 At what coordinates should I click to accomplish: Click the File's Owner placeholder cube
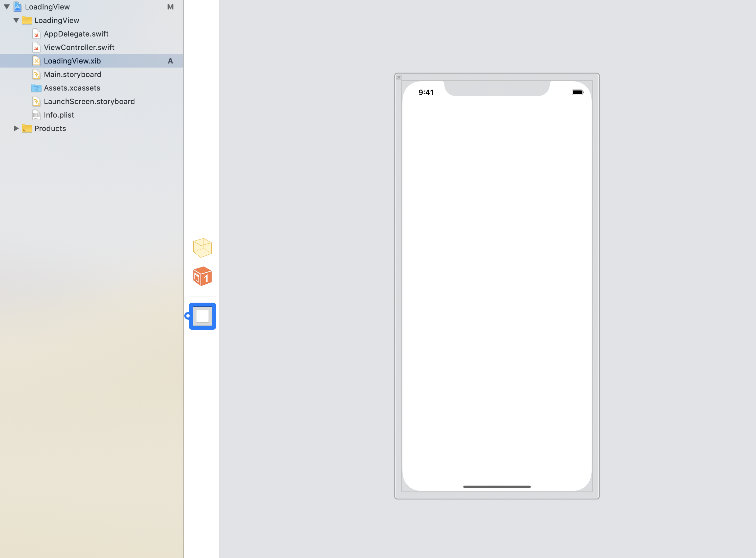point(202,248)
